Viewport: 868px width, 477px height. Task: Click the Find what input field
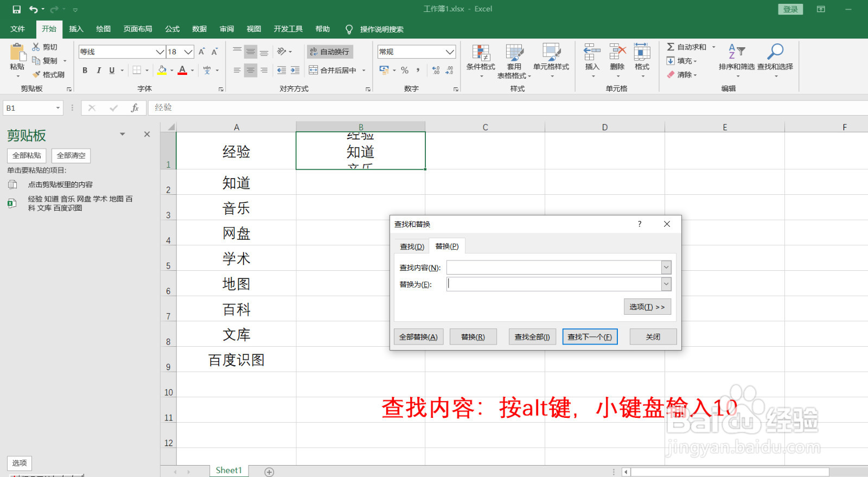click(x=554, y=268)
